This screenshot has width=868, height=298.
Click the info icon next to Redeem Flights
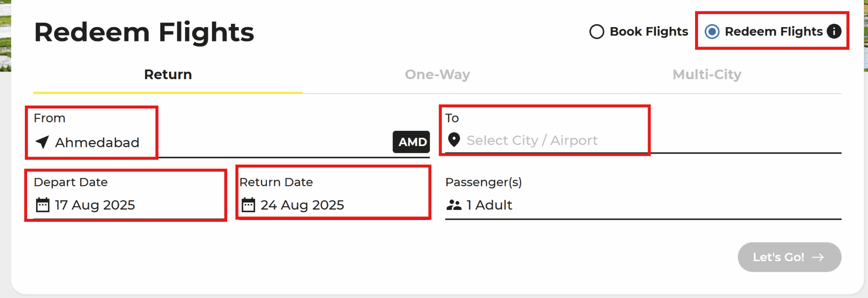pos(833,31)
